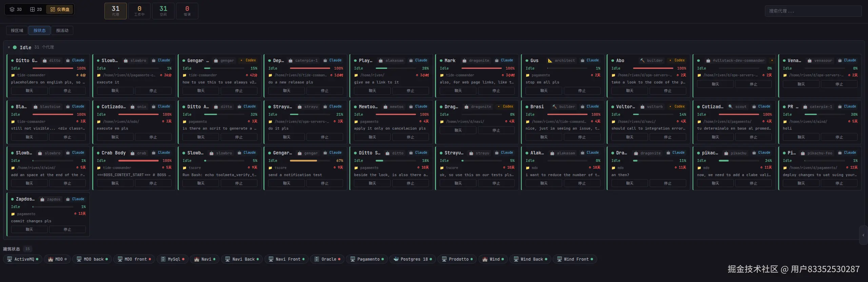Image resolution: width=868 pixels, height=282 pixels.
Task: Click the message 'stop em all pls'
Action: click(x=542, y=82)
